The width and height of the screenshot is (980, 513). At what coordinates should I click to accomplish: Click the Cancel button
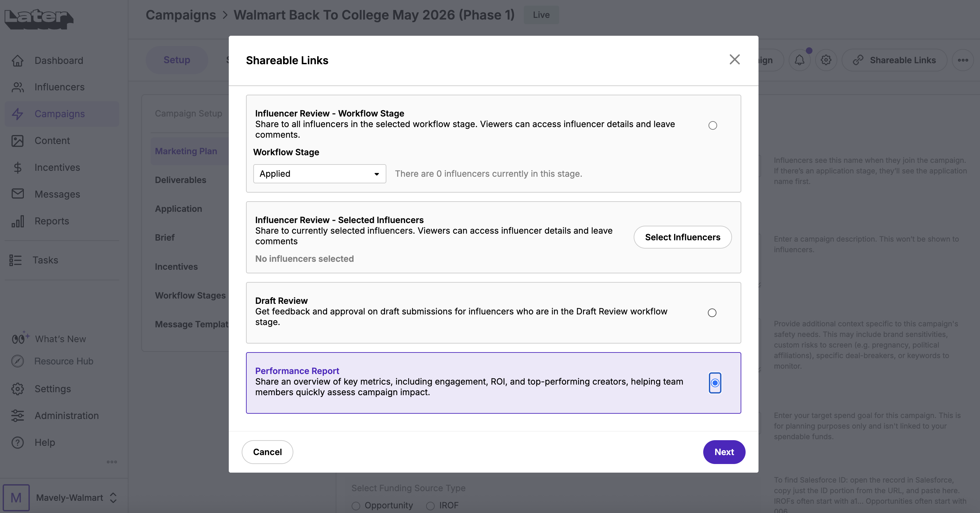[x=268, y=452]
